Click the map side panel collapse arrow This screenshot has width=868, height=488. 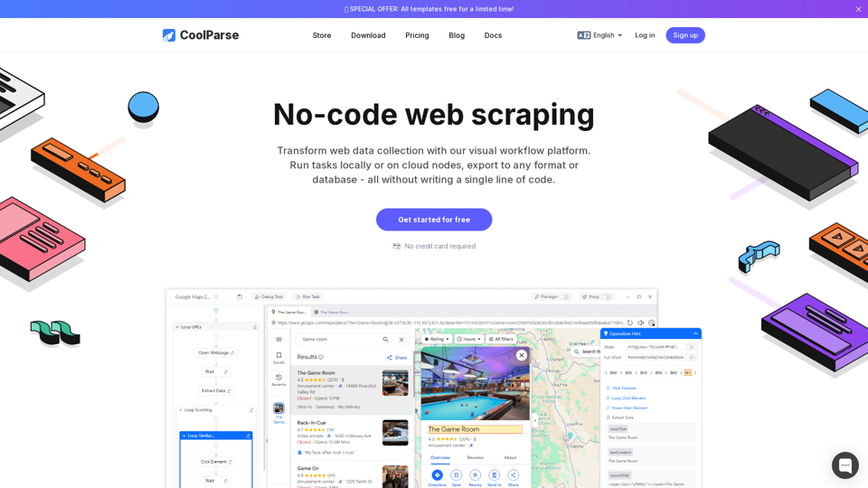535,420
